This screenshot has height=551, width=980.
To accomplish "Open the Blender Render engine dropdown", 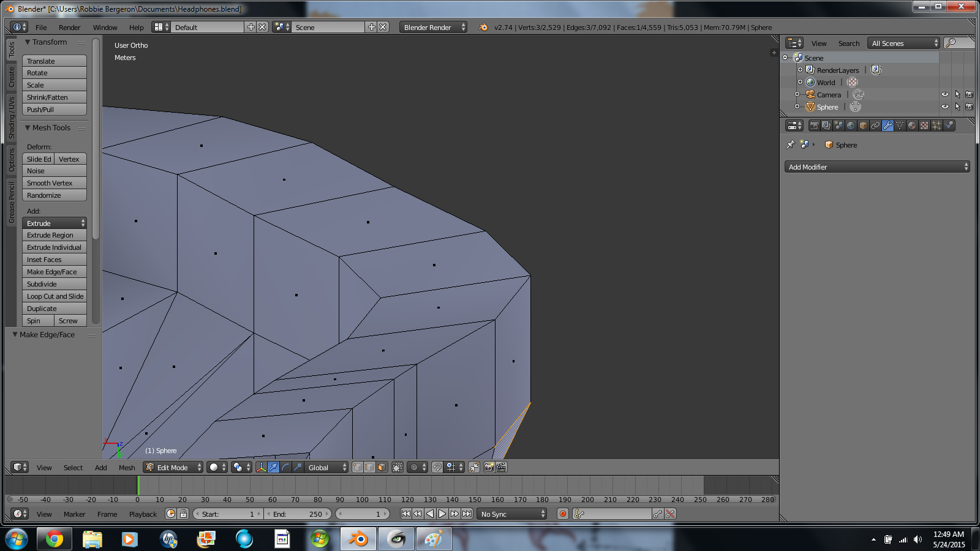I will coord(433,27).
